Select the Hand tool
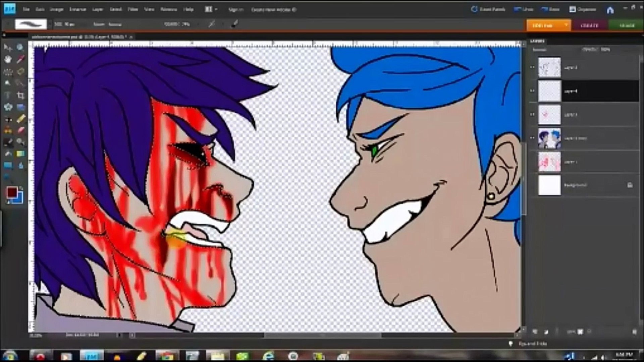644x362 pixels. point(8,59)
